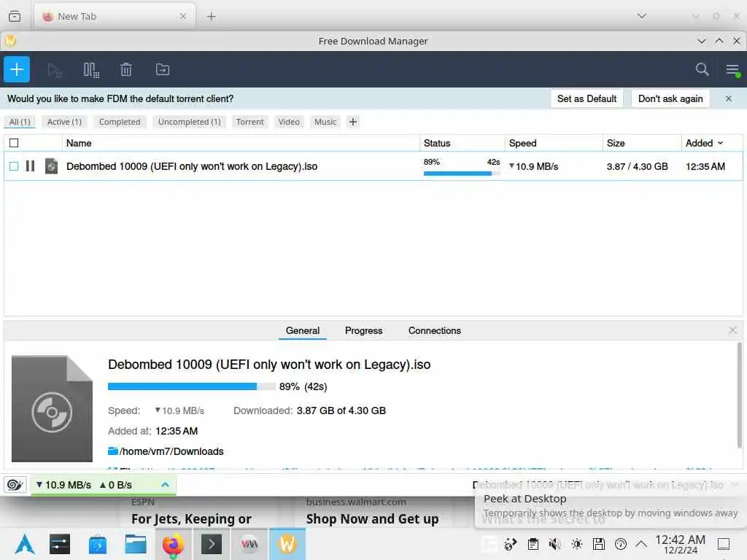The height and width of the screenshot is (560, 747).
Task: Open the search magnifier in FDM toolbar
Action: point(702,69)
